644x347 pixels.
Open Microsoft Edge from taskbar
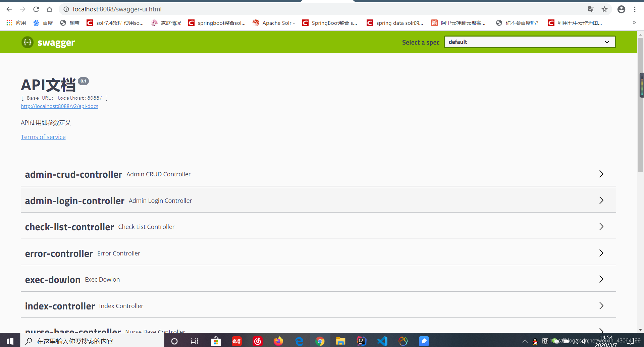pos(299,341)
